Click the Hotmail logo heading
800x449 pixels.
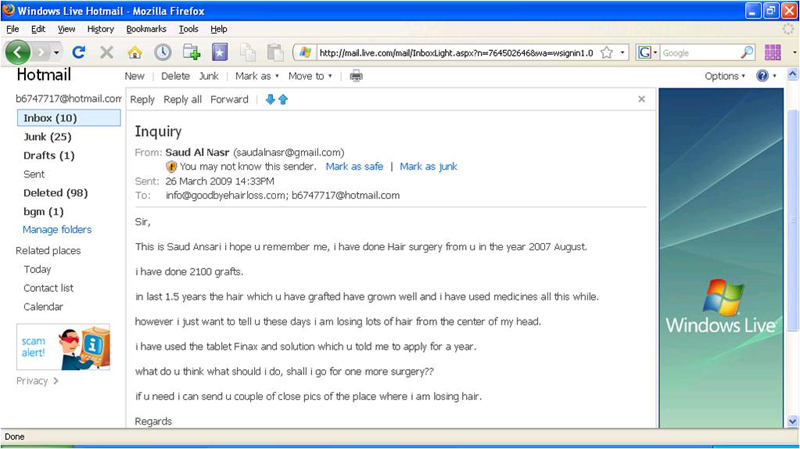point(44,75)
